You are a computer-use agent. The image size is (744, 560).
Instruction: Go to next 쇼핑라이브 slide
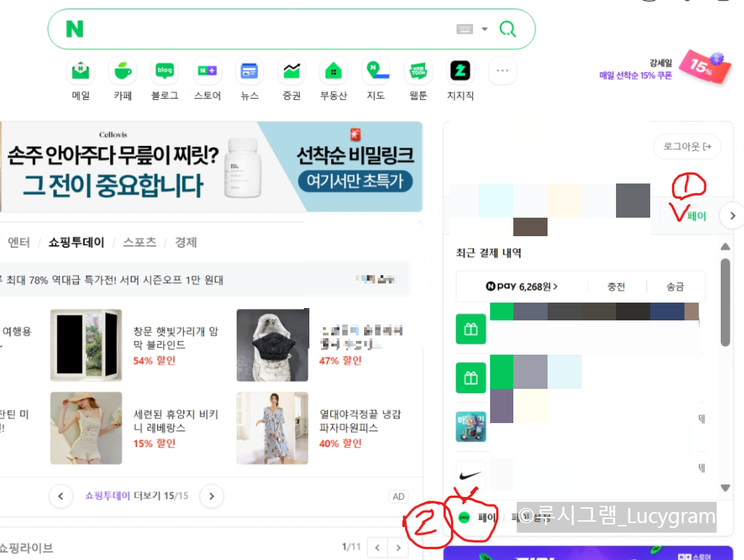[398, 548]
